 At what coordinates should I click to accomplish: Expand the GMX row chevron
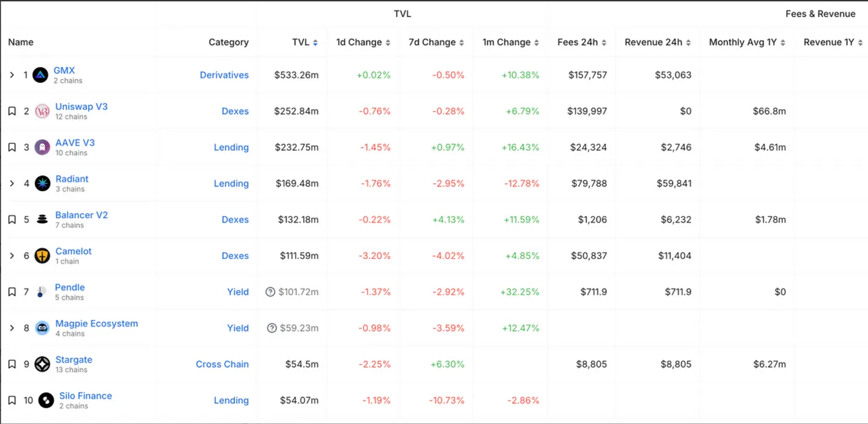pos(12,75)
